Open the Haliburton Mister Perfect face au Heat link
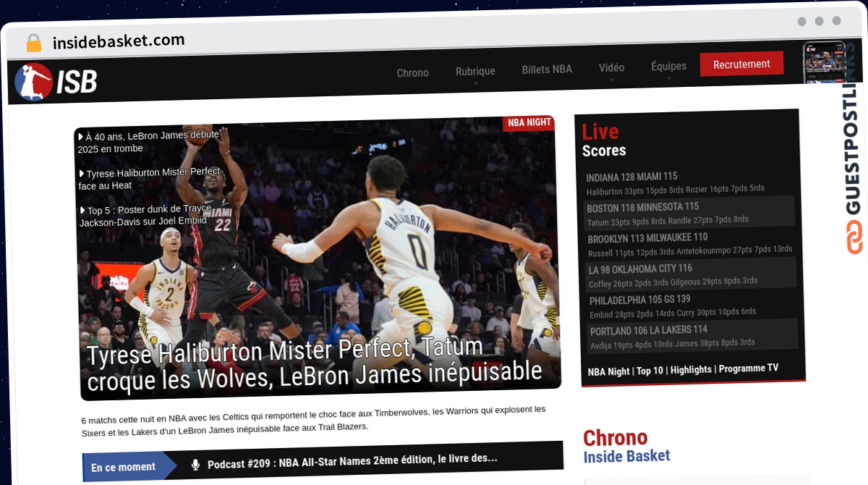The image size is (868, 485). point(149,179)
